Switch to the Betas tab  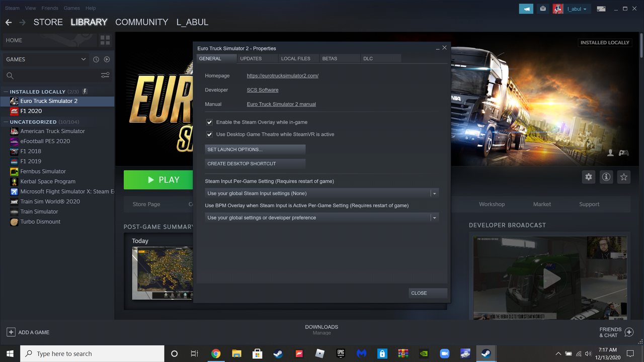pos(340,58)
